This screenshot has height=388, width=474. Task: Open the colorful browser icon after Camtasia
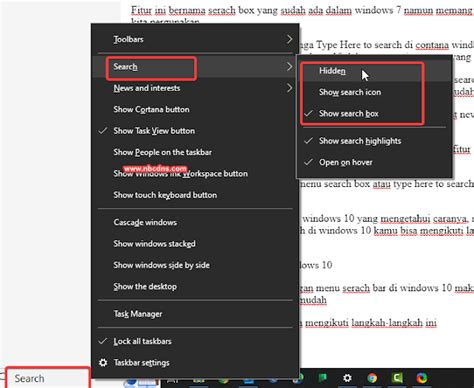click(x=422, y=378)
